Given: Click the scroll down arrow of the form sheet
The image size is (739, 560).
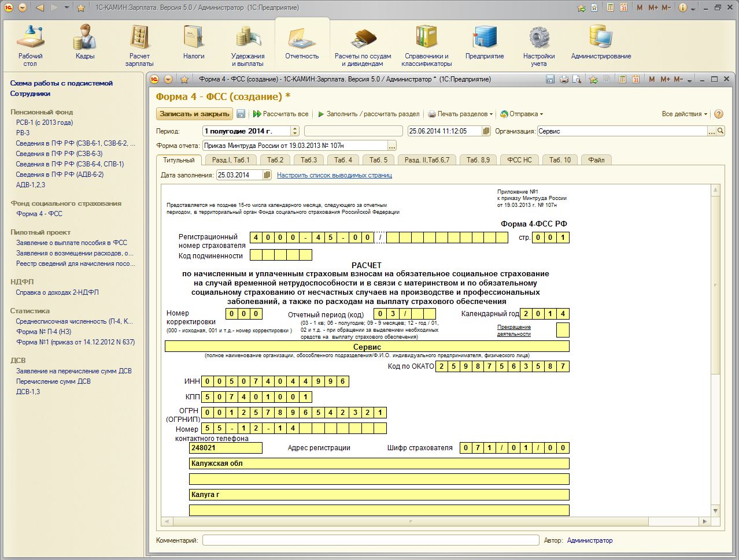Looking at the screenshot, I should pyautogui.click(x=715, y=511).
